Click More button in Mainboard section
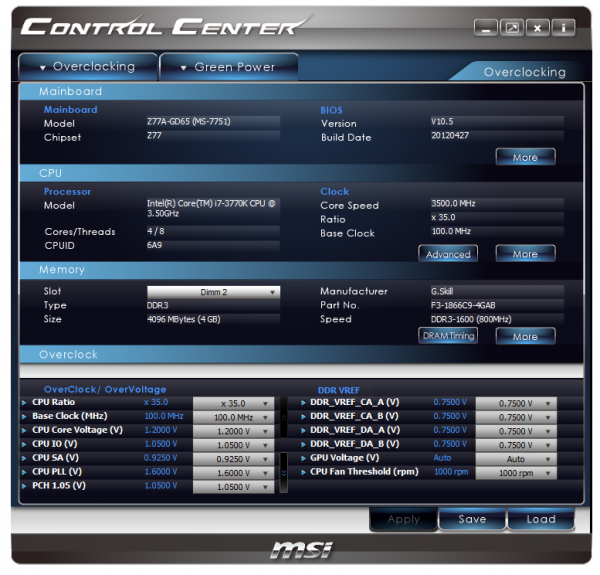The image size is (600, 575). pyautogui.click(x=525, y=157)
